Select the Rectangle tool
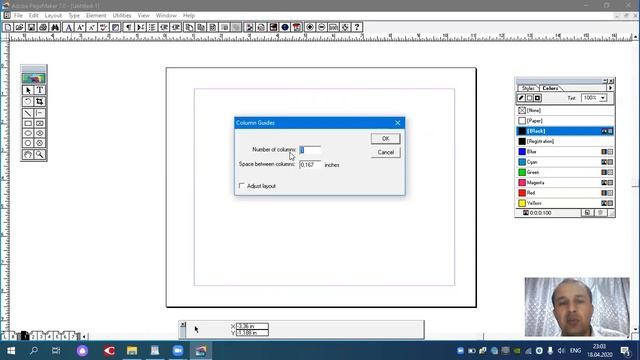Viewport: 640px width, 360px height. coord(28,123)
